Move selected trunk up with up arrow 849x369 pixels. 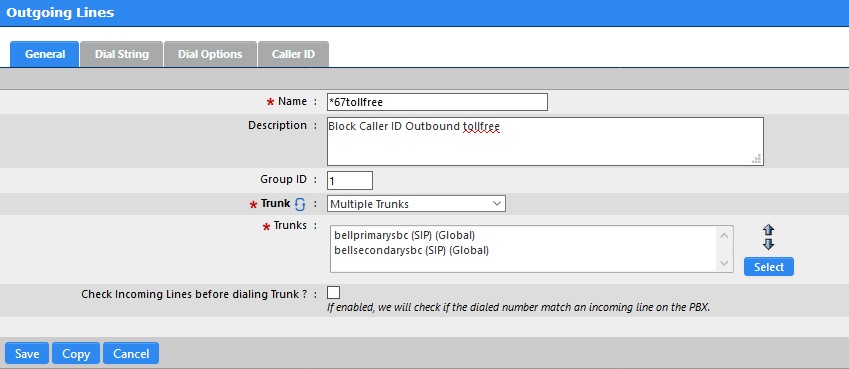pyautogui.click(x=768, y=230)
